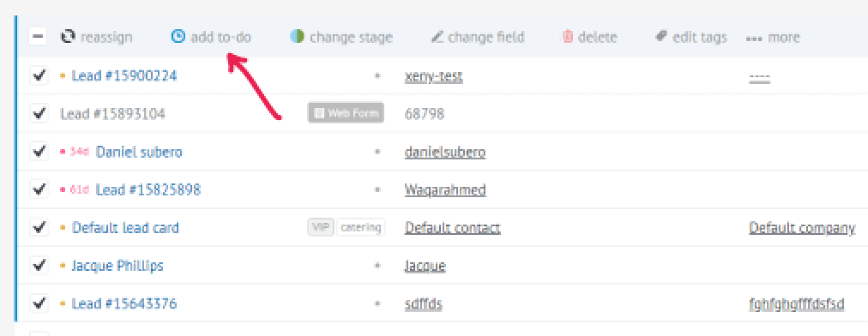Click the change stage pie icon
This screenshot has height=336, width=868.
298,37
